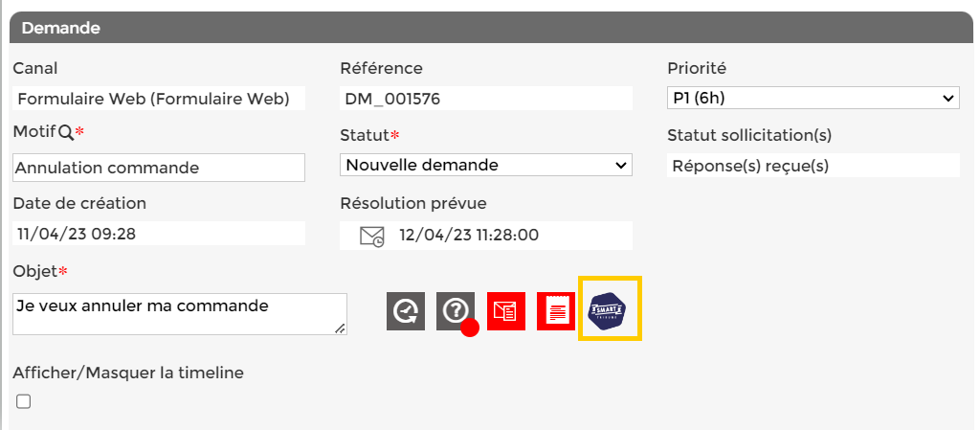The image size is (980, 430).
Task: Open the Priorité dropdown
Action: [813, 98]
